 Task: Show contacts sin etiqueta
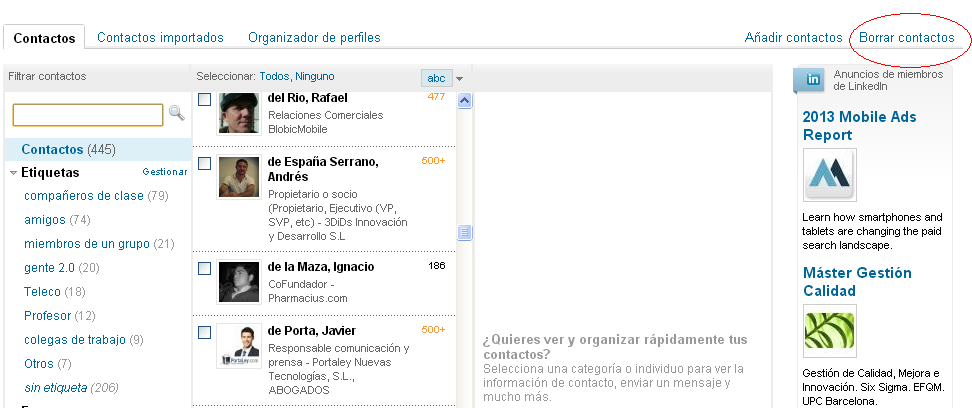click(x=56, y=388)
